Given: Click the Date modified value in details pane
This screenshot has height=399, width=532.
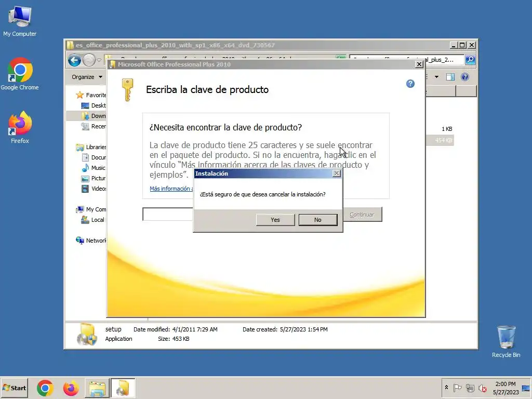Looking at the screenshot, I should 195,329.
